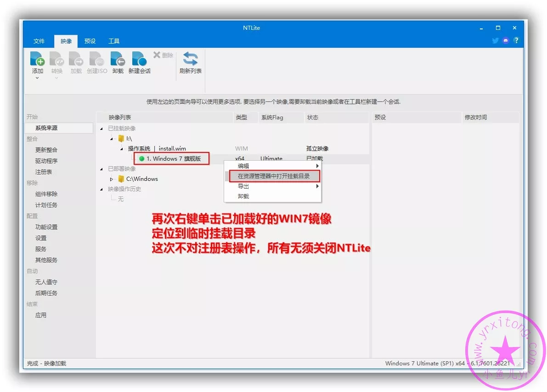The height and width of the screenshot is (392, 547).
Task: Open the 后期任务 sidebar page
Action: point(46,293)
